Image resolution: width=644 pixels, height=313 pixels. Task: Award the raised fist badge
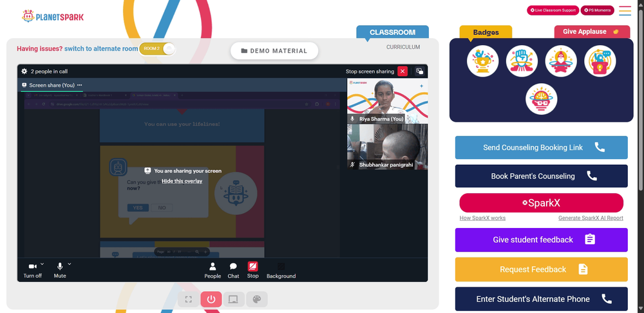click(522, 61)
